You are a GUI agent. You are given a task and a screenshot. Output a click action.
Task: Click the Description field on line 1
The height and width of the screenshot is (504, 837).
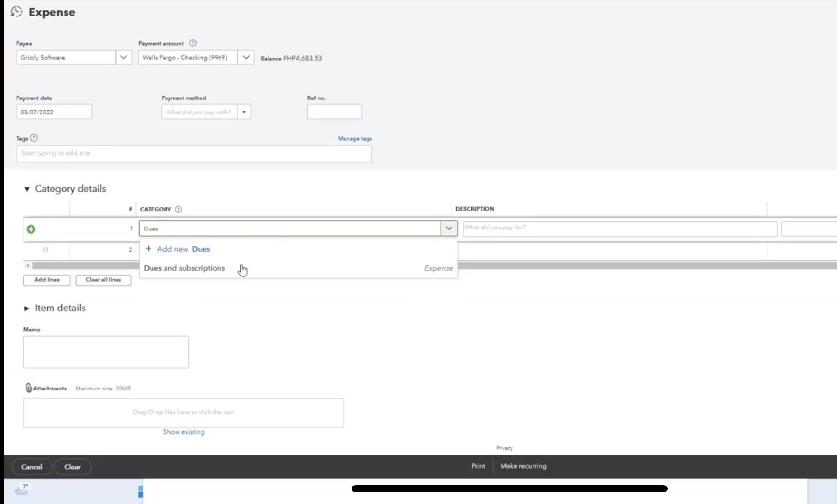(x=620, y=228)
